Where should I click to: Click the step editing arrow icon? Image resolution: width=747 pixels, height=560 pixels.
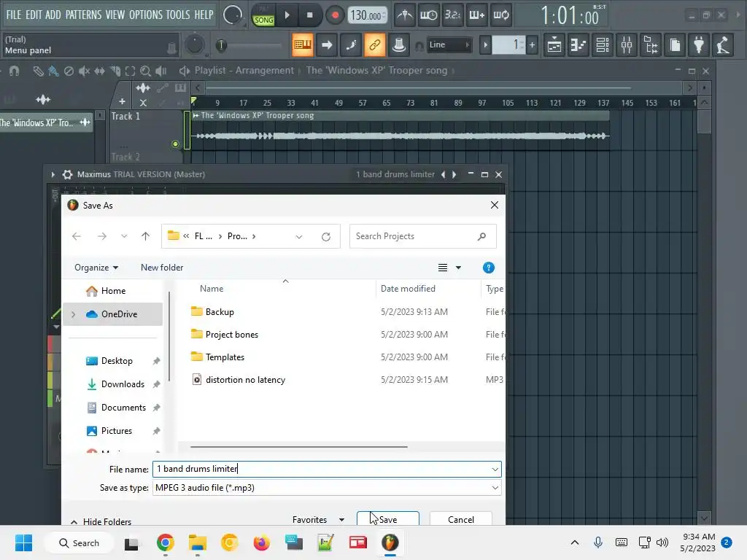pos(327,45)
